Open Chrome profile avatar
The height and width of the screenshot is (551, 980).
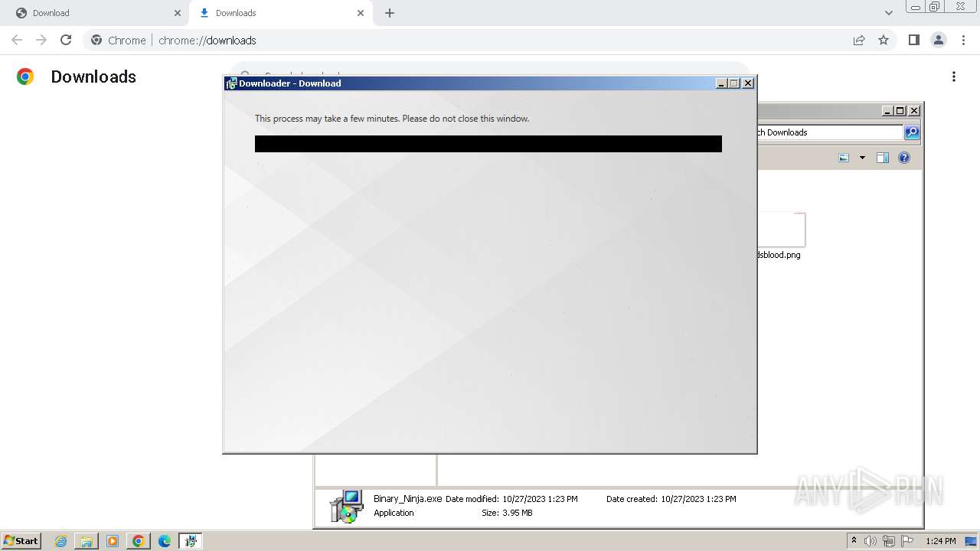point(939,40)
